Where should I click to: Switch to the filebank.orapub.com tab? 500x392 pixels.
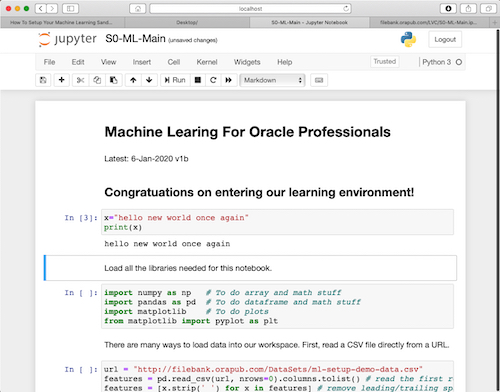click(x=429, y=22)
